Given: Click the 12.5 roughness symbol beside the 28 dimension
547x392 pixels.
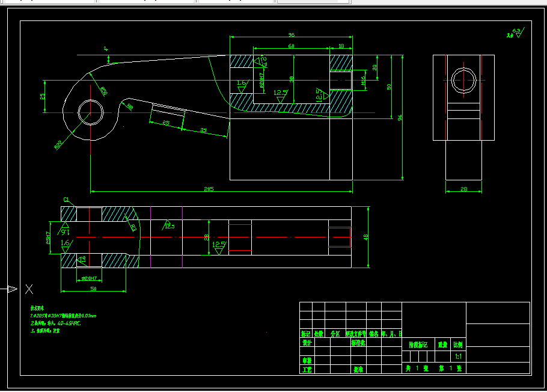Looking at the screenshot, I should [x=219, y=248].
